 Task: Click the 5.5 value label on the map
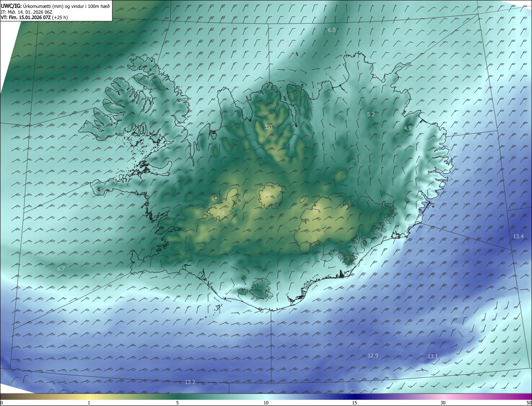click(99, 190)
